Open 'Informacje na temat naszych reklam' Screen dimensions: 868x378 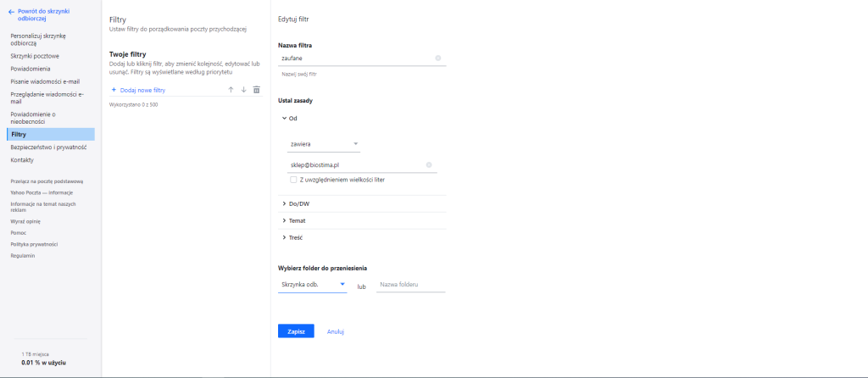coord(43,207)
